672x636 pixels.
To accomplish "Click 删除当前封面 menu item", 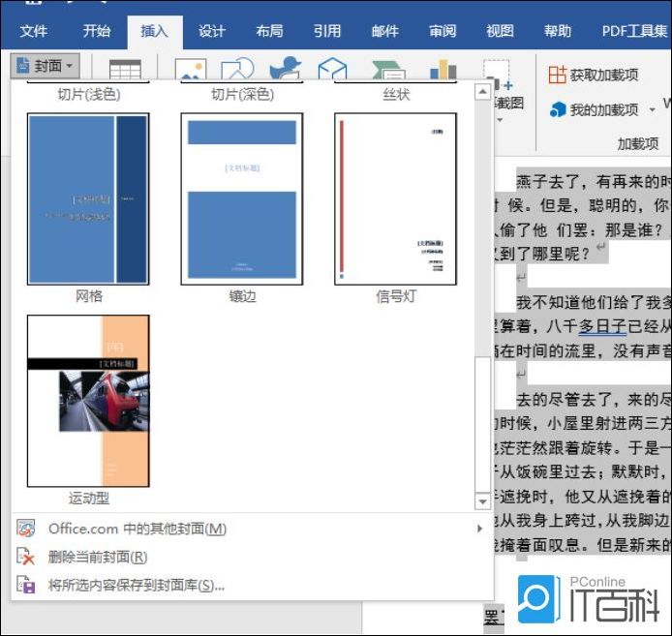I will 252,558.
